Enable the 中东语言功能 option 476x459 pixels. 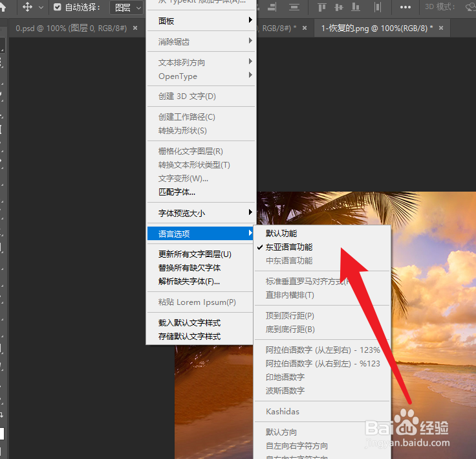point(322,261)
